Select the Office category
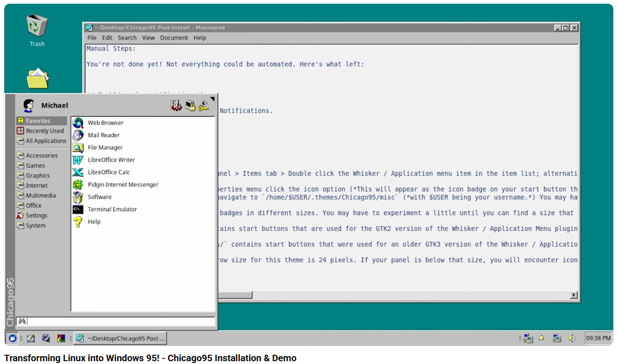 pos(42,205)
